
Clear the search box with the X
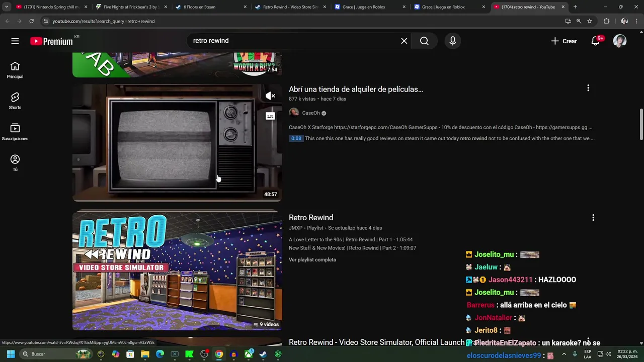pyautogui.click(x=404, y=41)
